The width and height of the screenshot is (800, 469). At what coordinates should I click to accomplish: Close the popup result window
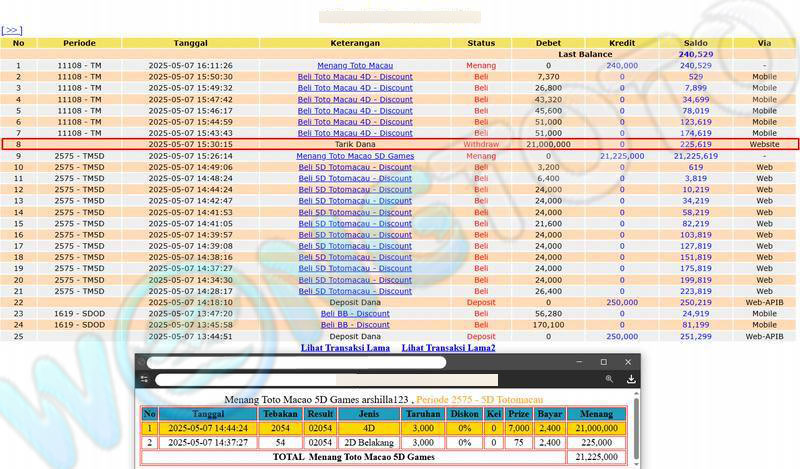pyautogui.click(x=629, y=362)
